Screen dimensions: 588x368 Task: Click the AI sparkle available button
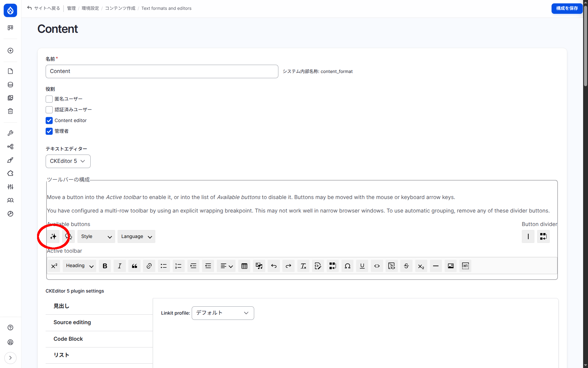click(x=53, y=236)
